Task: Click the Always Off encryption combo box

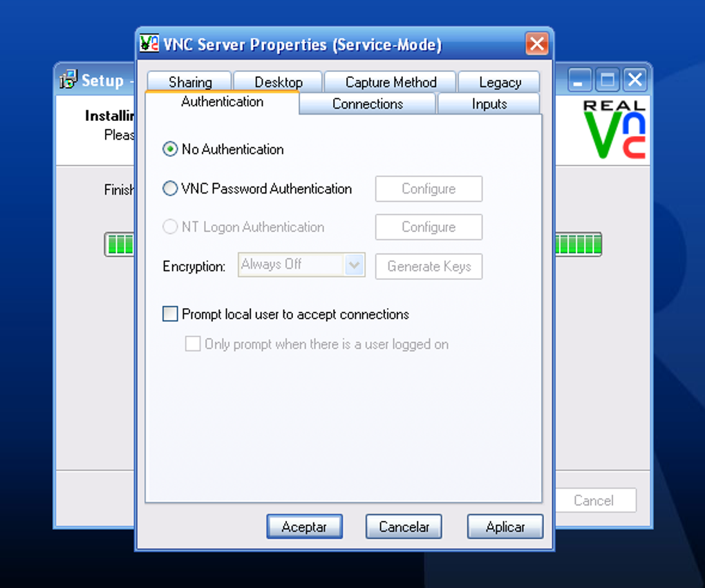Action: pyautogui.click(x=301, y=265)
